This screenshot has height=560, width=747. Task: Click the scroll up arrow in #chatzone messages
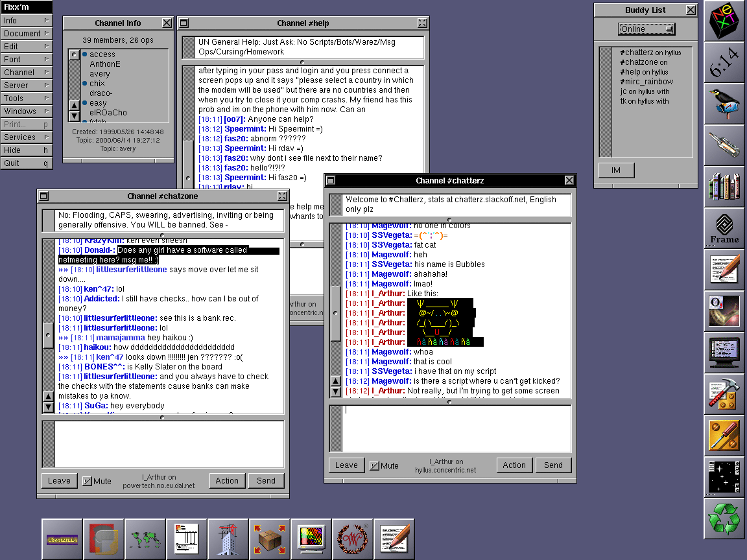pyautogui.click(x=48, y=396)
